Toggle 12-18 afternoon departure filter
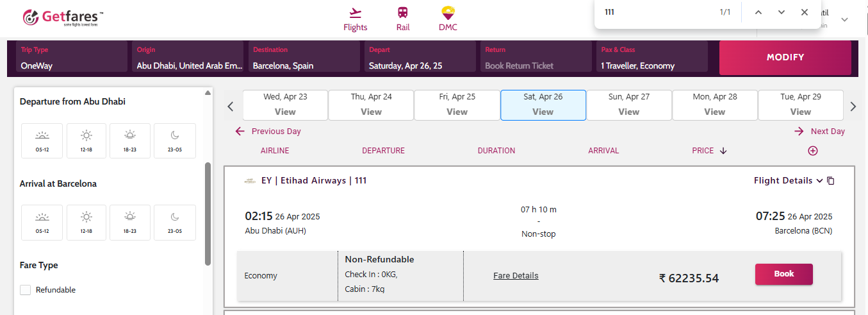 pos(86,140)
